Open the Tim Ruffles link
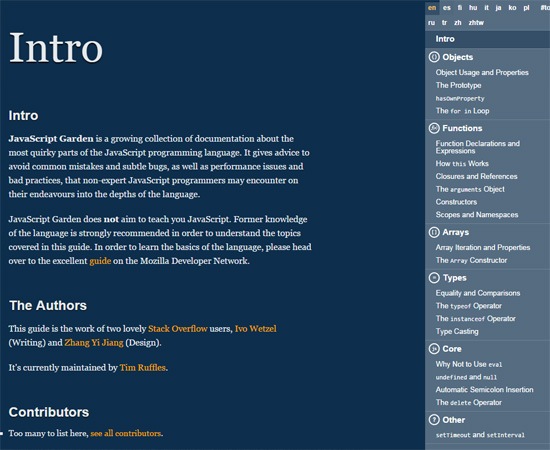The image size is (550, 450). [x=143, y=368]
